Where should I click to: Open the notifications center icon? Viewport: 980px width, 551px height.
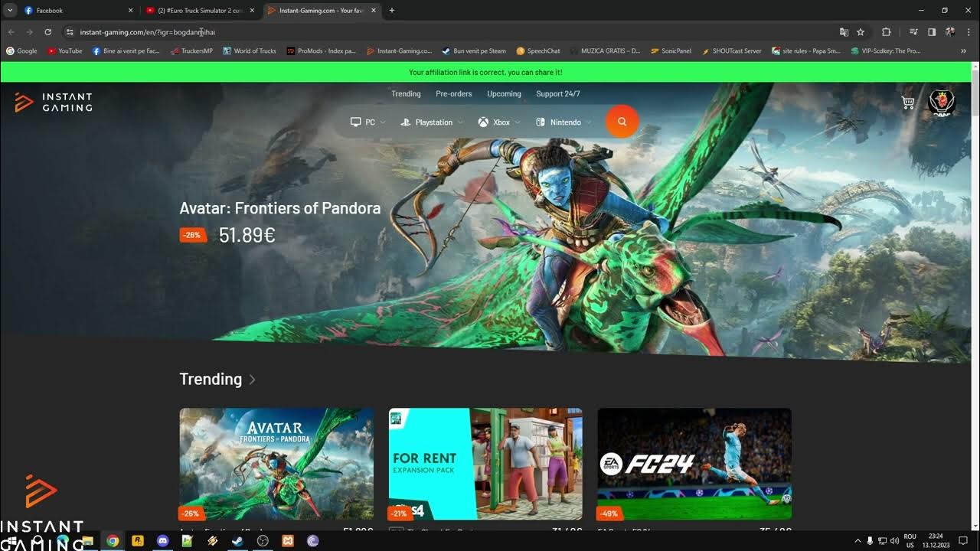coord(963,541)
